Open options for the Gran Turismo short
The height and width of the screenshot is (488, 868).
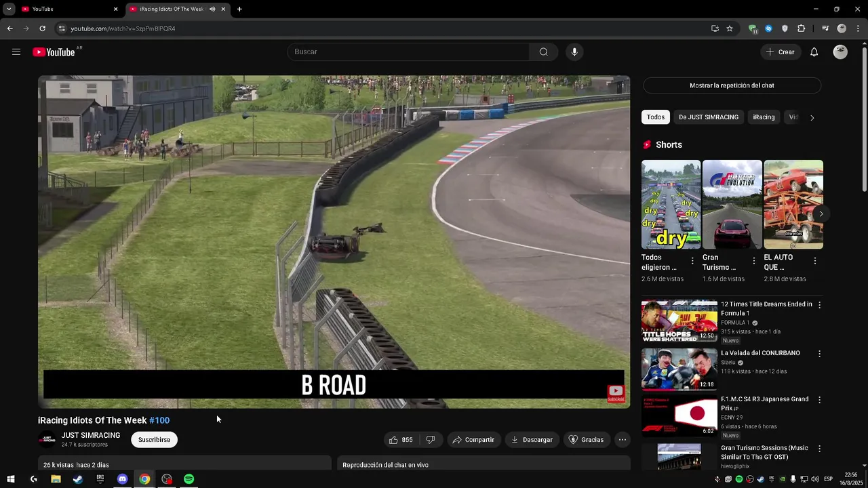753,261
